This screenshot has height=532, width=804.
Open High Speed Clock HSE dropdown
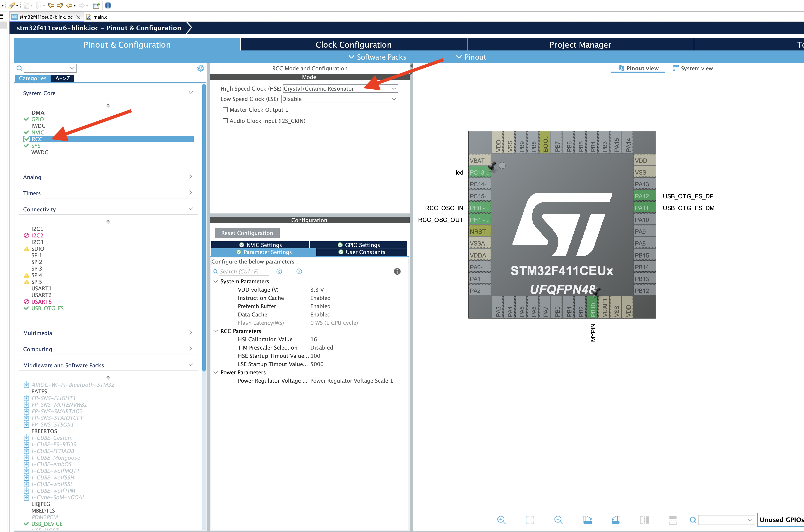coord(340,89)
